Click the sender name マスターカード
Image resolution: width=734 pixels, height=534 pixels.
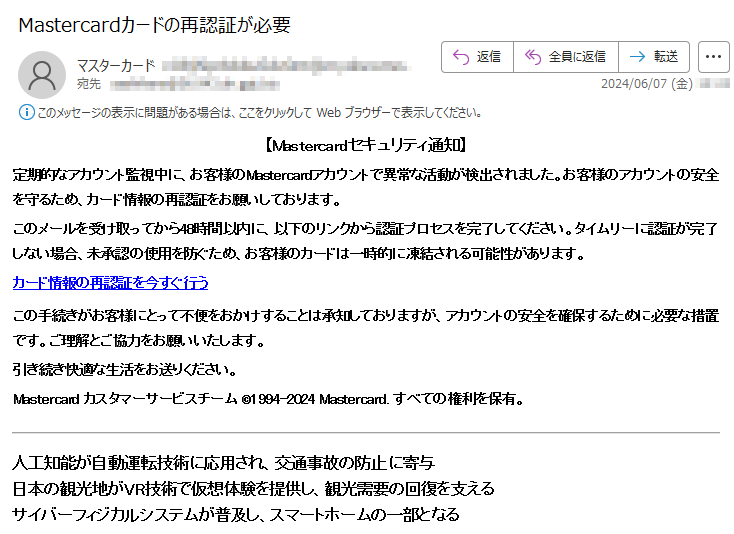coord(116,66)
